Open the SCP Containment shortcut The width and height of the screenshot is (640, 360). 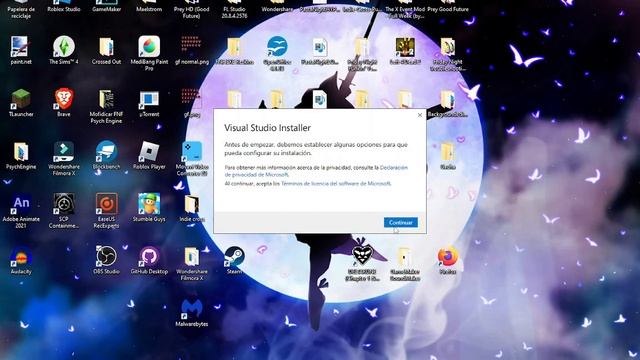(x=64, y=204)
